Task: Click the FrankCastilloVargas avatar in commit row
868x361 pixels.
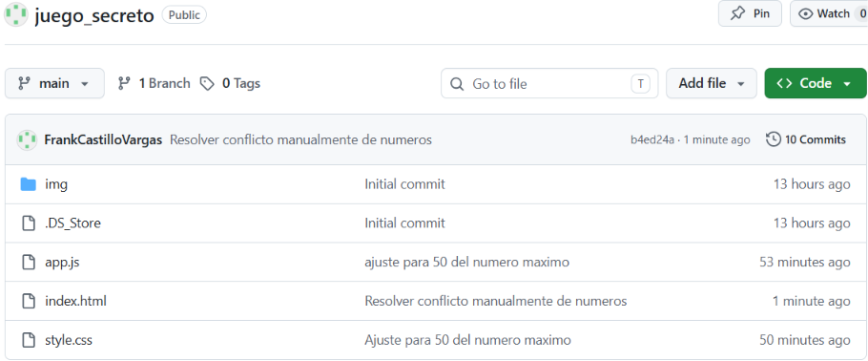Action: coord(27,139)
